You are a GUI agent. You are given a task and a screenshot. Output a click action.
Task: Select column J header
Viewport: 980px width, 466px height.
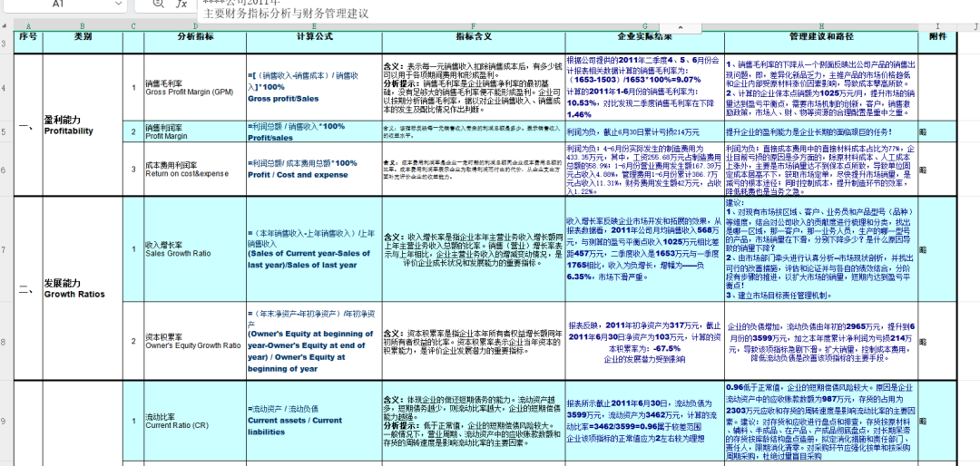975,26
